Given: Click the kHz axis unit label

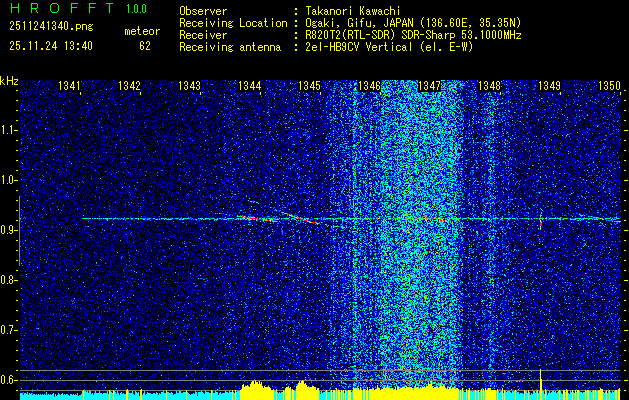Looking at the screenshot, I should [9, 81].
